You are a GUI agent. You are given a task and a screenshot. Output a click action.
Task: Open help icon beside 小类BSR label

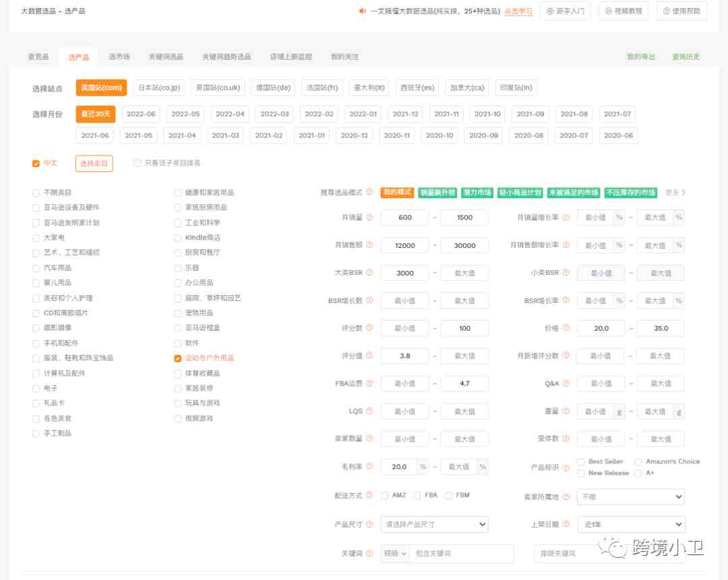click(566, 273)
